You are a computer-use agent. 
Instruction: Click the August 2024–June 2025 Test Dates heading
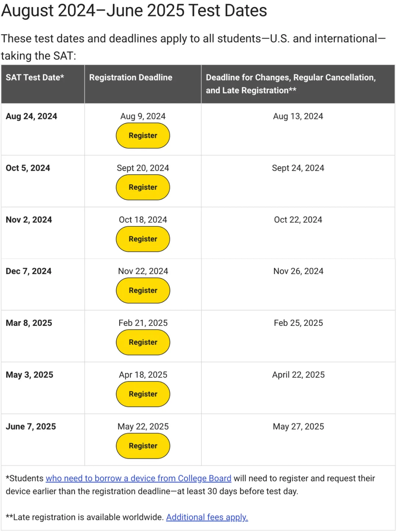point(134,10)
